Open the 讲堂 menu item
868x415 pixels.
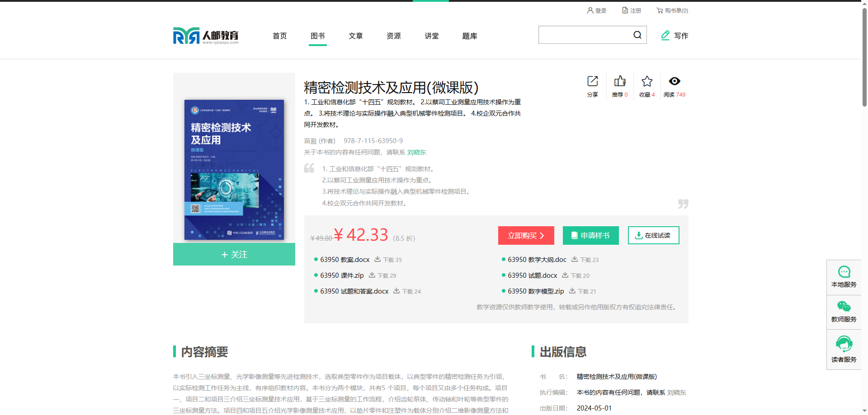432,36
